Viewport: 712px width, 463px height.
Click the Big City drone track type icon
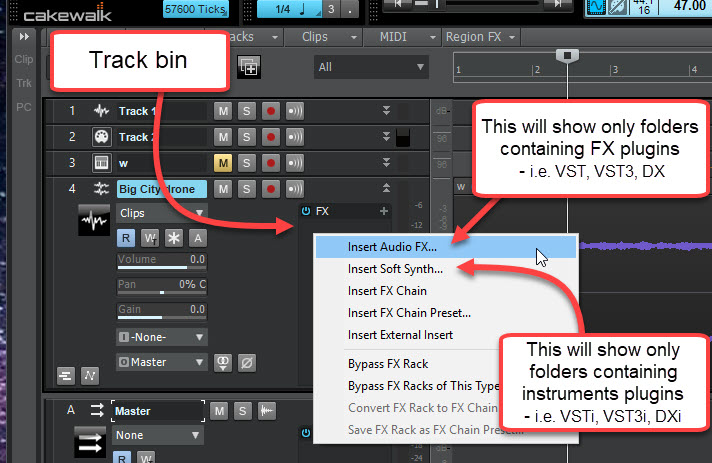(x=101, y=189)
